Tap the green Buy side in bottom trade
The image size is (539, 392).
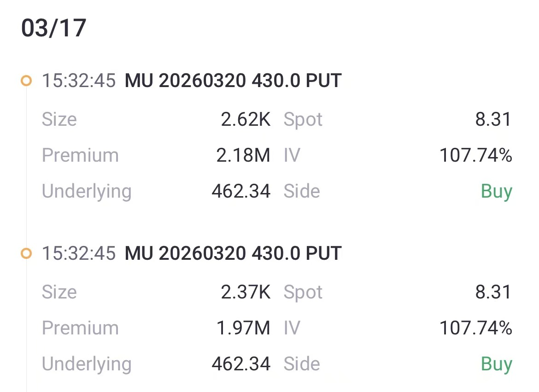pos(496,364)
